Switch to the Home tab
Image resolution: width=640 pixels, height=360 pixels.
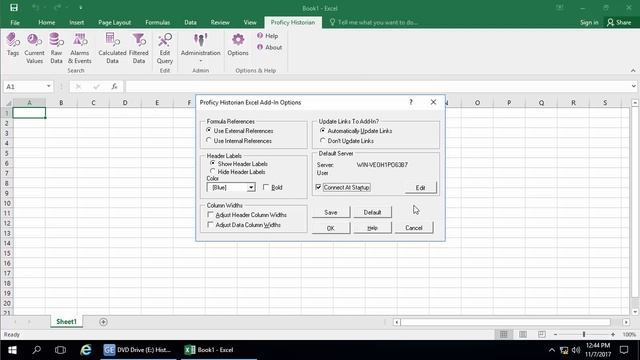(x=47, y=22)
